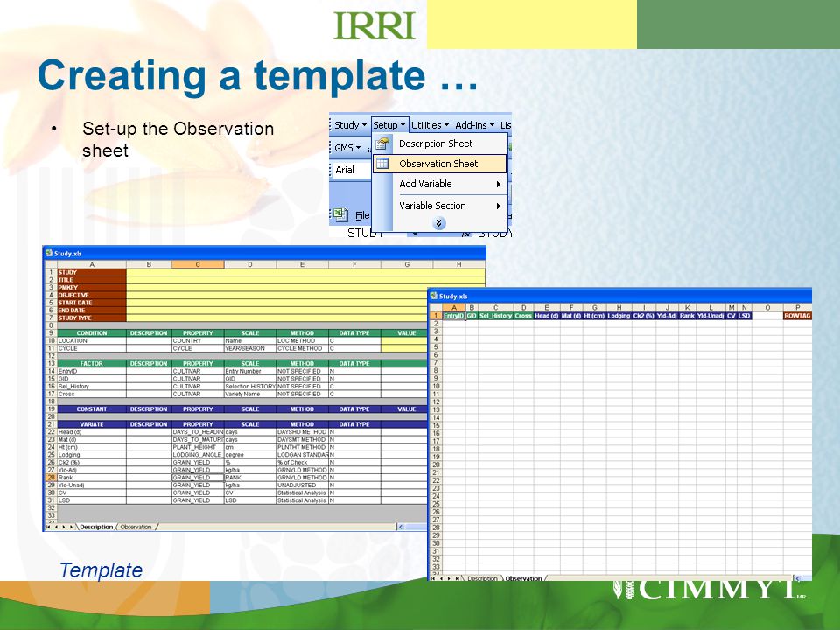The height and width of the screenshot is (630, 840).
Task: Select column P header in right Study.xls window
Action: (x=798, y=307)
